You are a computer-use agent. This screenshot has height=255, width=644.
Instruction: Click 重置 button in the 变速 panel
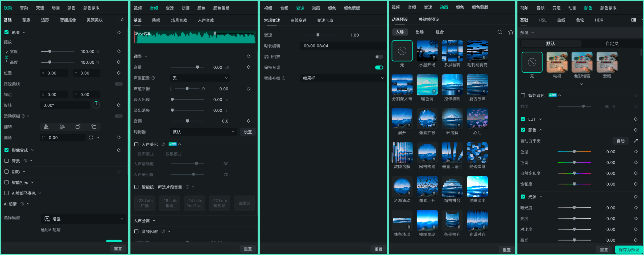coord(378,249)
